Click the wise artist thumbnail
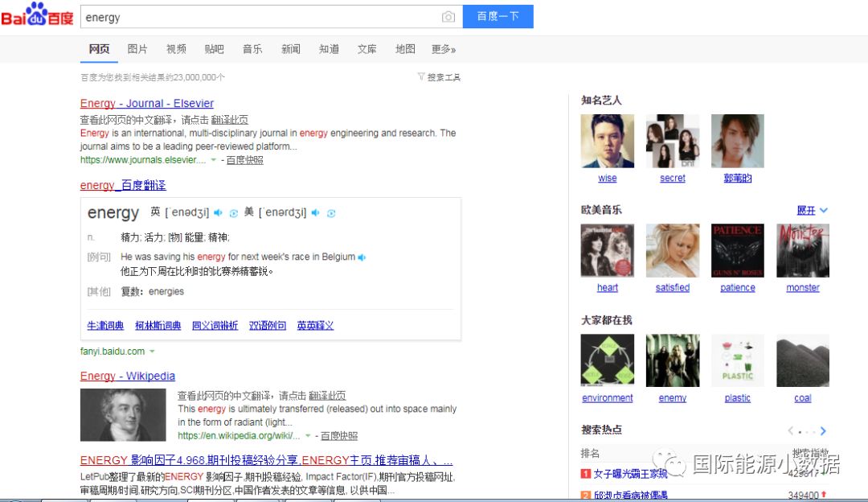The width and height of the screenshot is (868, 502). tap(608, 141)
